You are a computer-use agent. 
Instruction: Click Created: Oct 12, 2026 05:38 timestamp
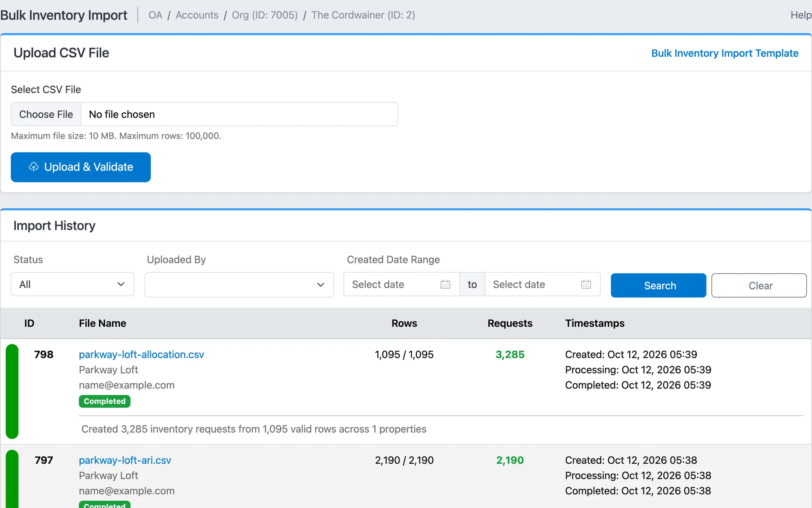[631, 460]
